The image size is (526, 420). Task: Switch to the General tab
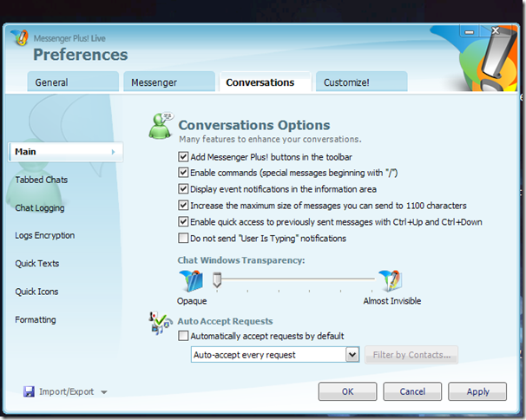pyautogui.click(x=73, y=82)
